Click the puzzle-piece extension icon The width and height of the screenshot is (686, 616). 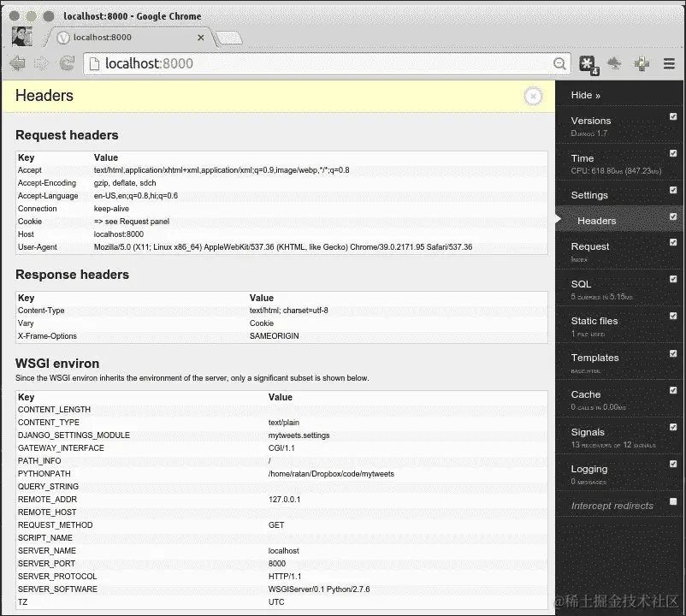[642, 64]
